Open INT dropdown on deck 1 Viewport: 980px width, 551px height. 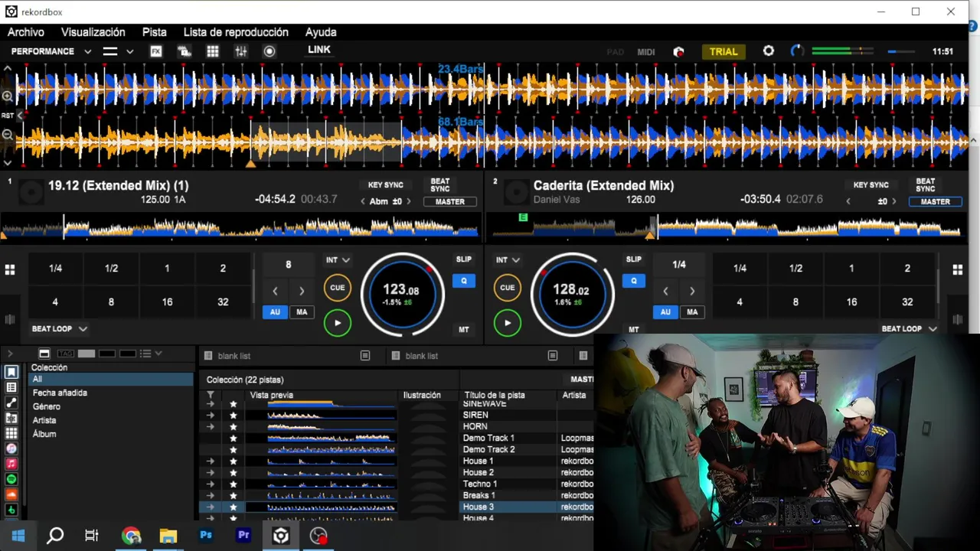pos(338,260)
